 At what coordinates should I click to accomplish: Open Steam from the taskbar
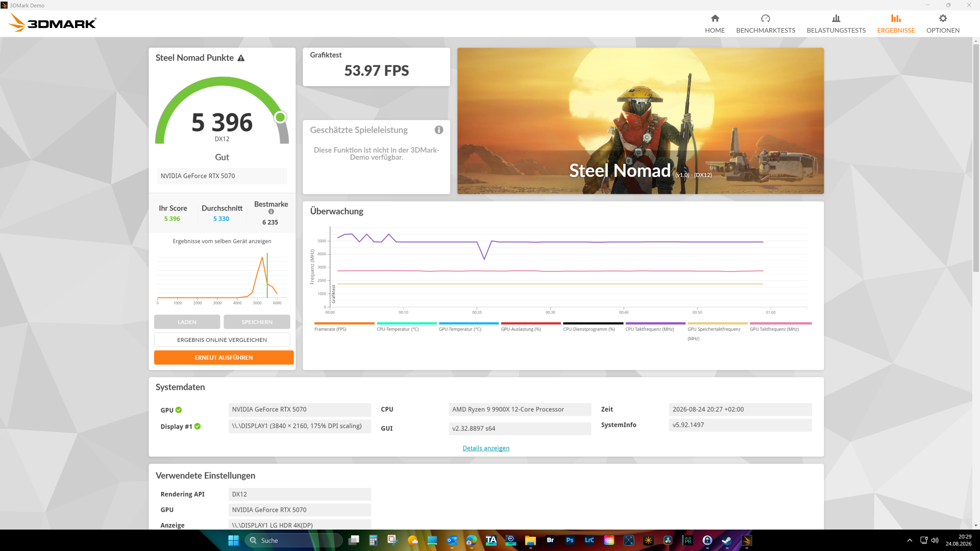[x=727, y=540]
